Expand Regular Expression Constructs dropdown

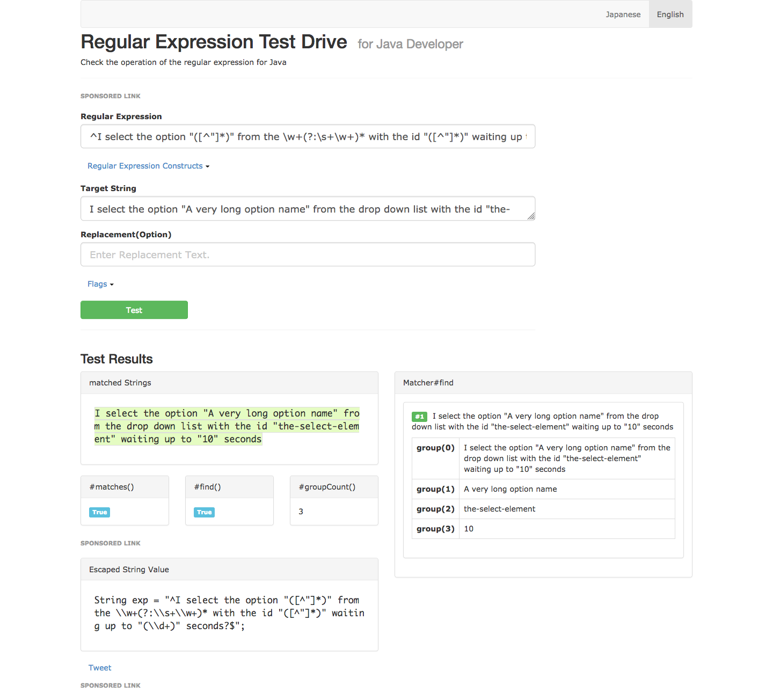tap(148, 166)
